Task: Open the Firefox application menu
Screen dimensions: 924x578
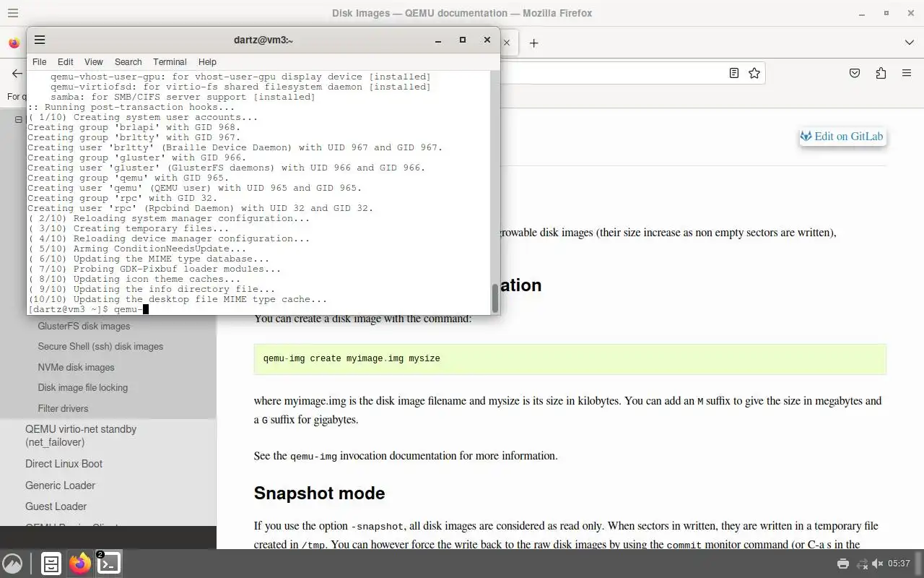Action: point(907,73)
